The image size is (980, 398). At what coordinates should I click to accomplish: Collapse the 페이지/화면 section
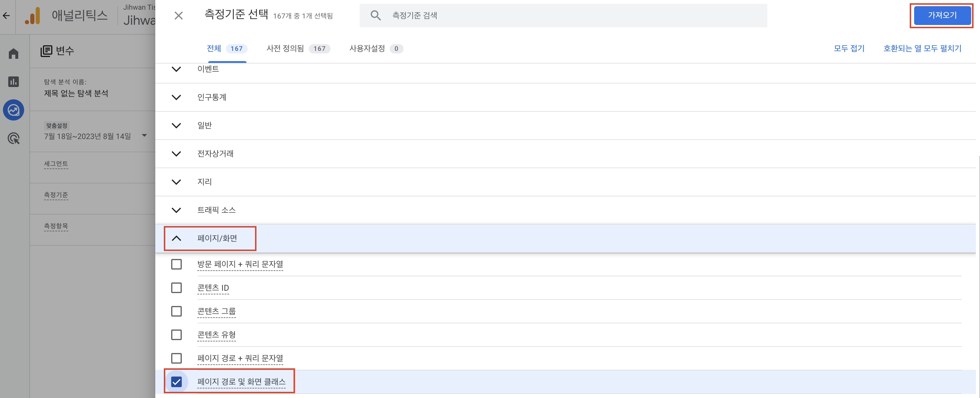click(x=176, y=238)
